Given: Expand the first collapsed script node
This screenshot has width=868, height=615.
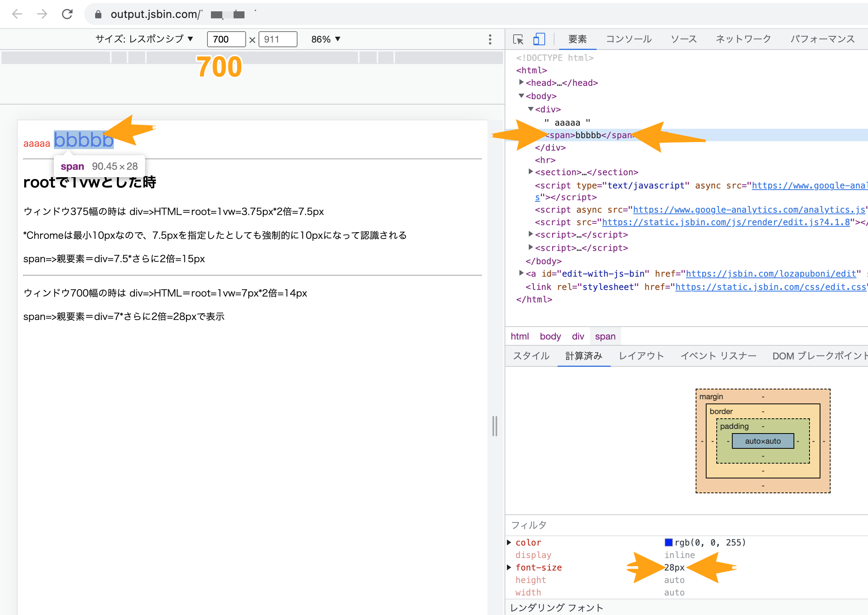Looking at the screenshot, I should (x=531, y=234).
